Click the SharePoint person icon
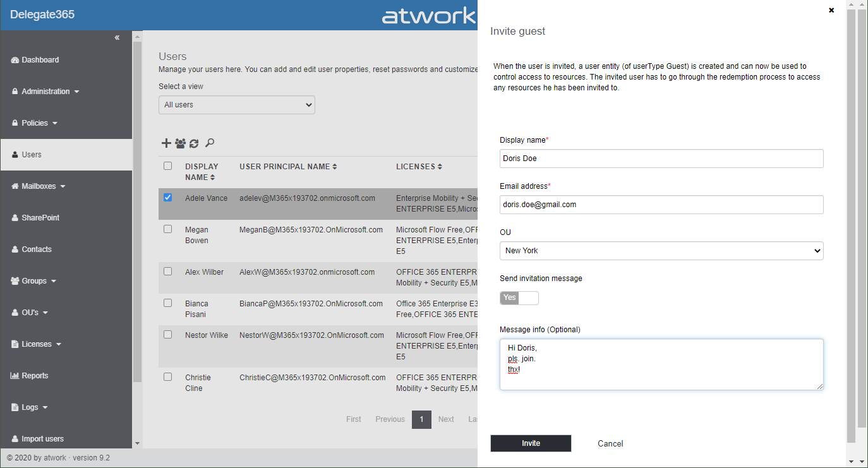The height and width of the screenshot is (468, 868). (x=15, y=218)
